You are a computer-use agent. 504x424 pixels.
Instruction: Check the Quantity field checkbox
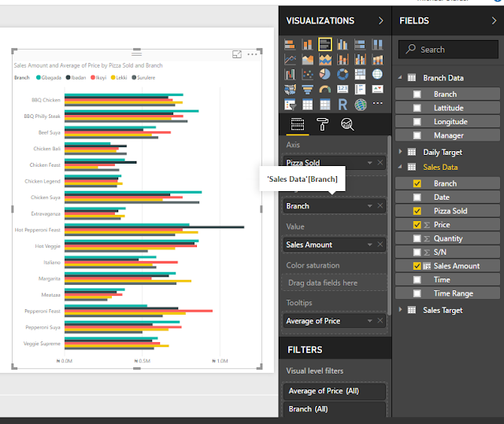pyautogui.click(x=417, y=238)
